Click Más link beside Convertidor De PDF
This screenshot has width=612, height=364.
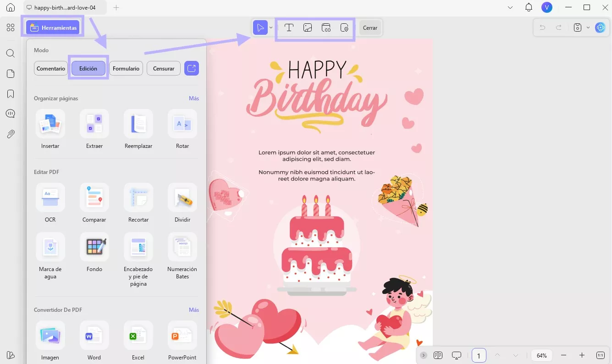[x=194, y=310]
